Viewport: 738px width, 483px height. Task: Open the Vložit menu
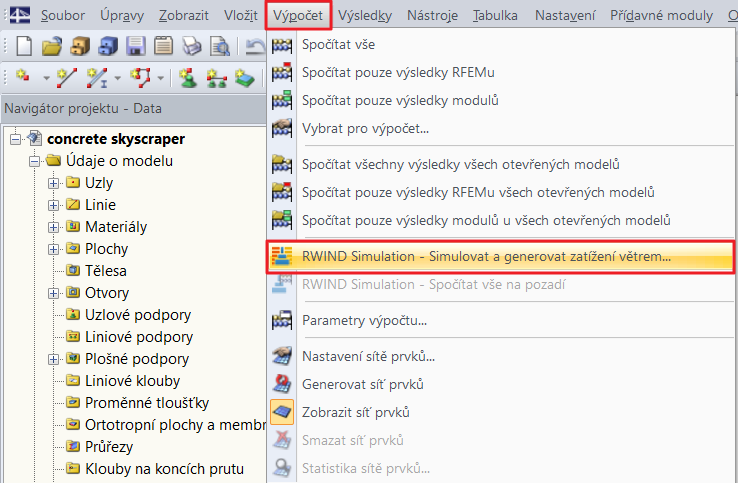pos(241,16)
